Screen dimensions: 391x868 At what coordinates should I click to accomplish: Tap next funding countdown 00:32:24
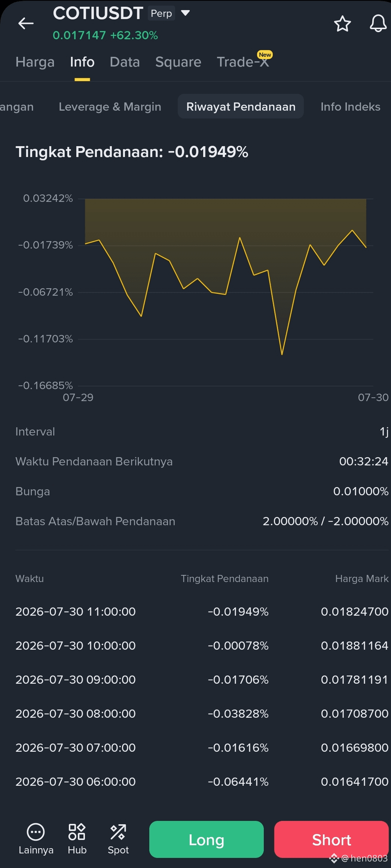pos(364,462)
